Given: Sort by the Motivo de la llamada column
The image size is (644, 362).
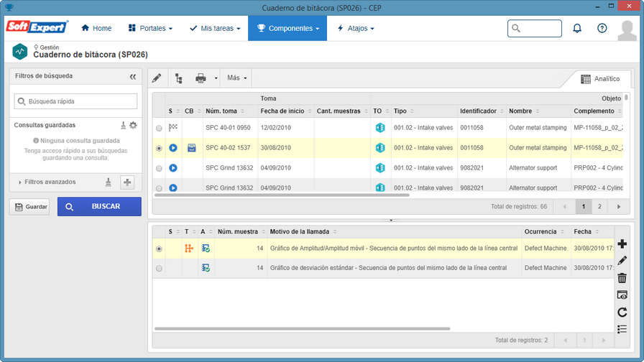Looking at the screenshot, I should (303, 232).
